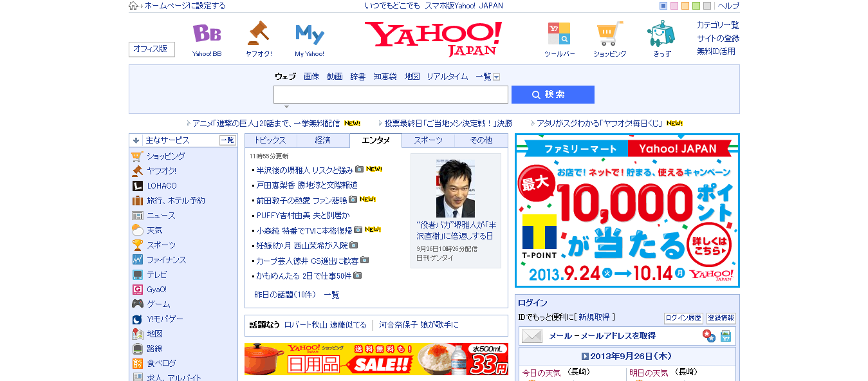Click the ログイン履歴 button

(x=683, y=318)
